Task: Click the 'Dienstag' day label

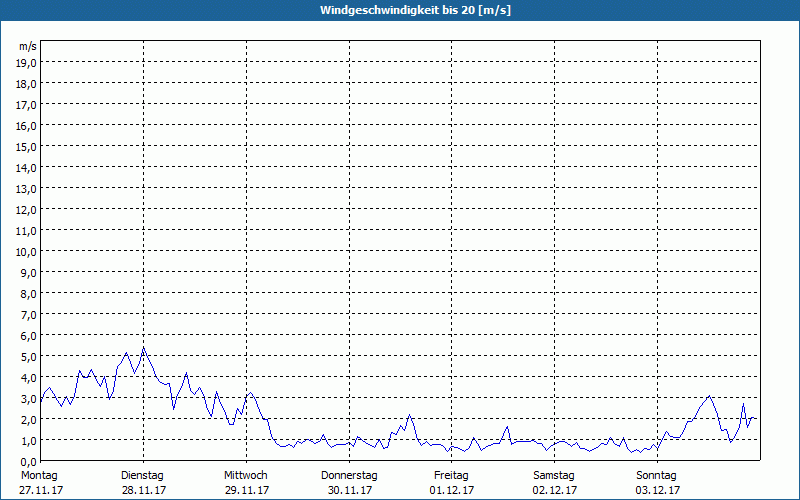Action: pyautogui.click(x=142, y=476)
